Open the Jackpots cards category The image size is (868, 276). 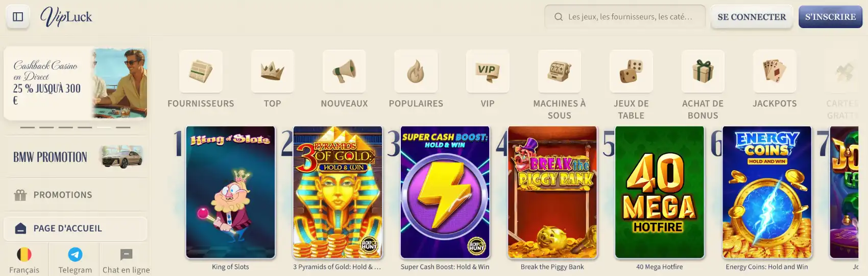(775, 72)
